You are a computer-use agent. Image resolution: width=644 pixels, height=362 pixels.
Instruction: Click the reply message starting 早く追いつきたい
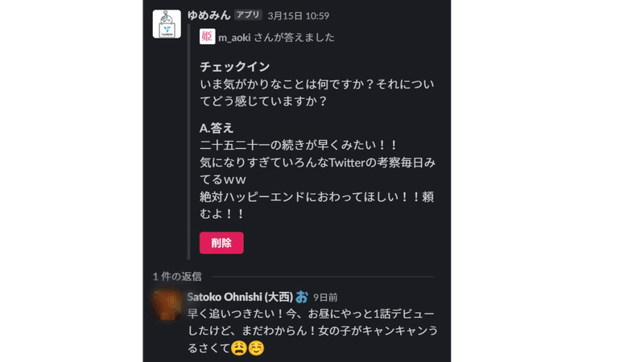[x=312, y=331]
